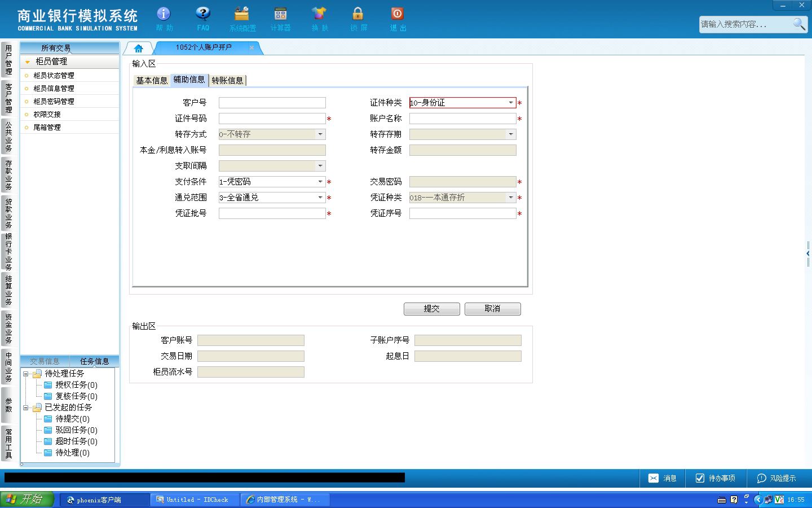Viewport: 812px width, 508px height.
Task: Switch to 交易信息 panel tab
Action: click(x=45, y=361)
